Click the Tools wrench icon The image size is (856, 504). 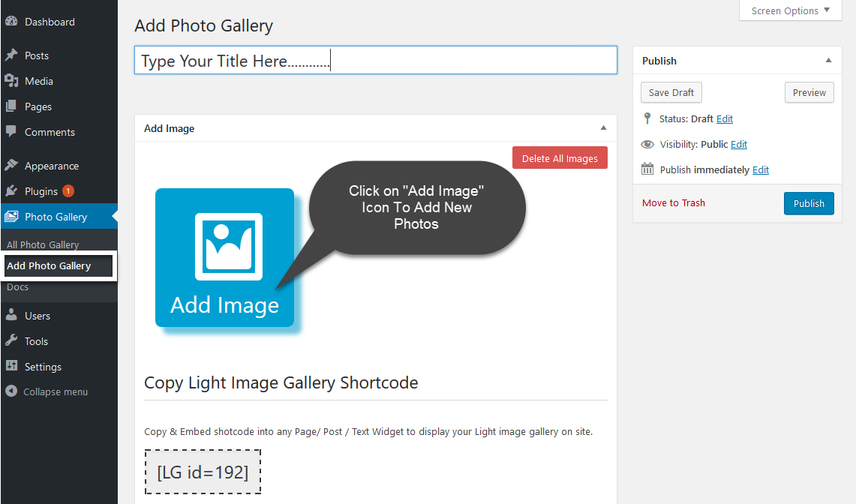[x=11, y=341]
